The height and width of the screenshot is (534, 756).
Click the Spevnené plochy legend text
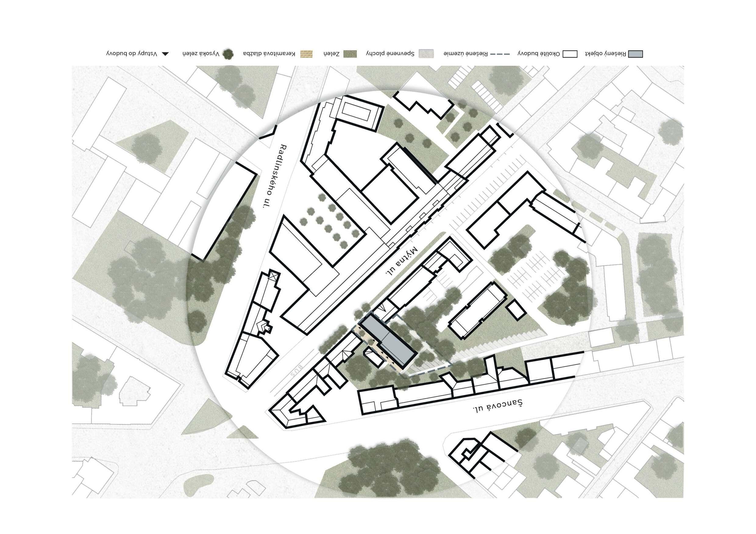pyautogui.click(x=390, y=53)
